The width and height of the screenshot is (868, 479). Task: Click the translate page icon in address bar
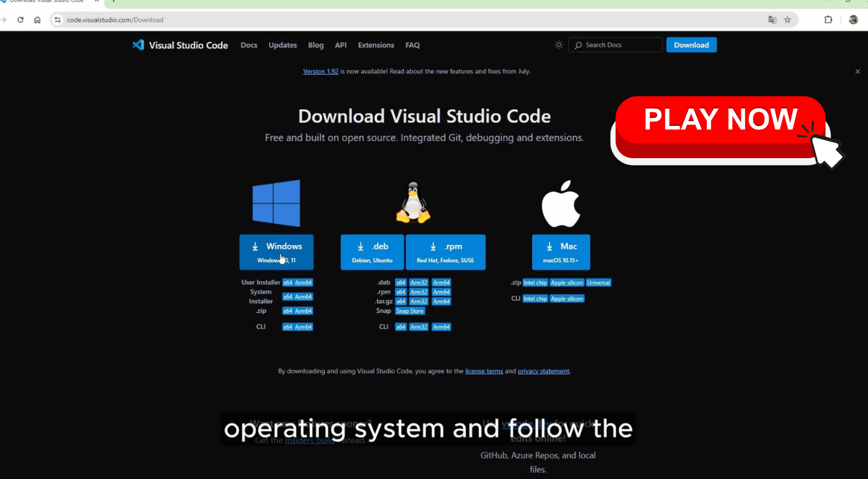click(772, 20)
